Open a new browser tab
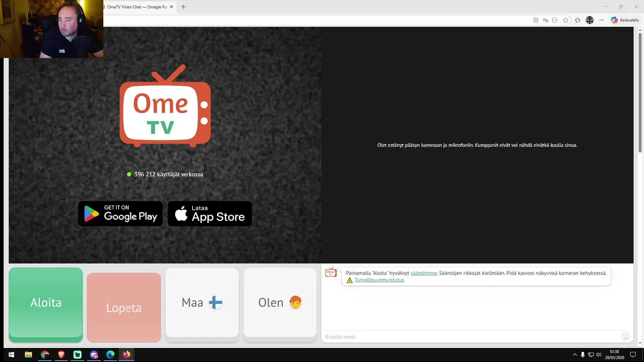644x362 pixels. 183,7
